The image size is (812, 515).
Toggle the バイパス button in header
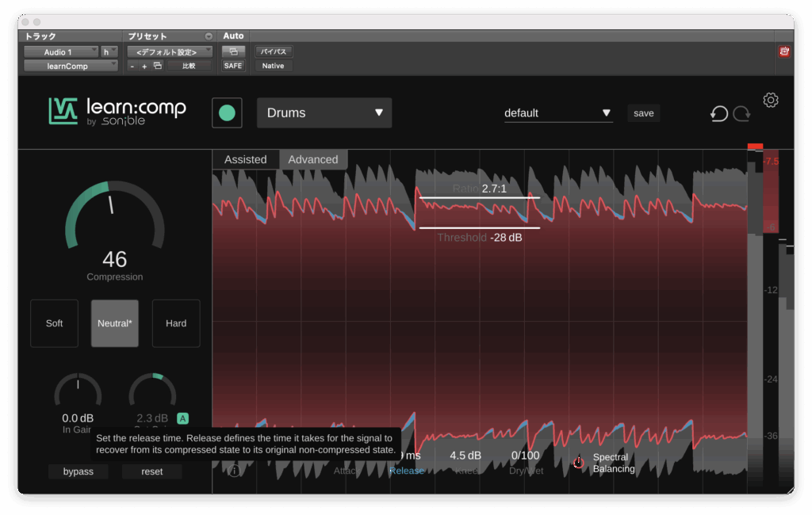274,51
